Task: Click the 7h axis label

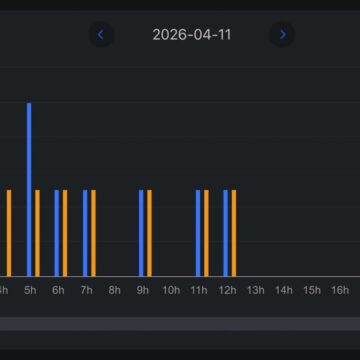Action: click(x=86, y=290)
